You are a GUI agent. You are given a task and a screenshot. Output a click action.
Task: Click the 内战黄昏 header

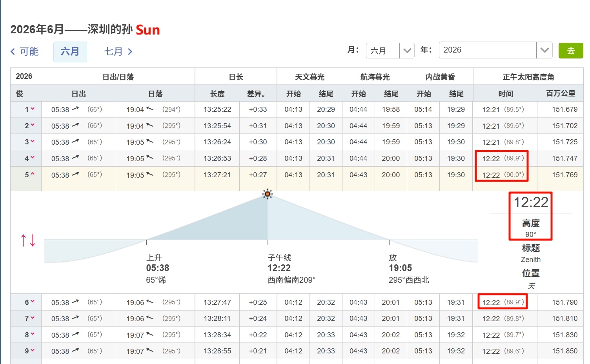coord(440,77)
